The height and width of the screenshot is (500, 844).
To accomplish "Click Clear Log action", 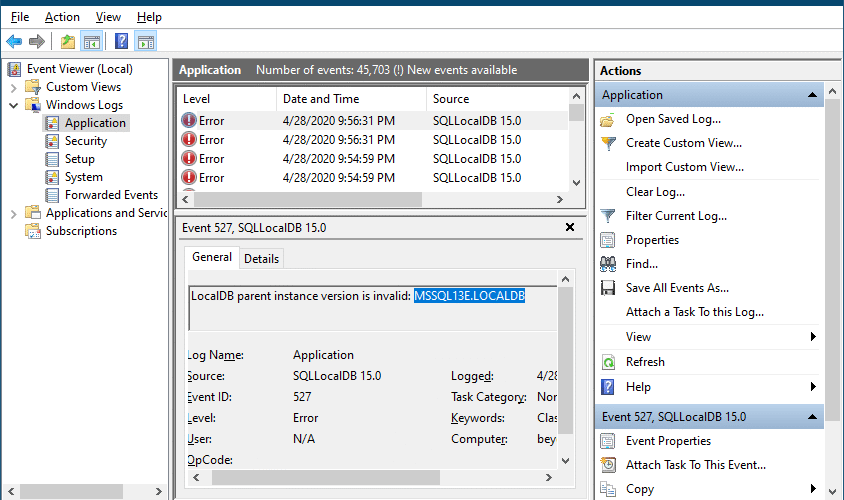I will [655, 192].
